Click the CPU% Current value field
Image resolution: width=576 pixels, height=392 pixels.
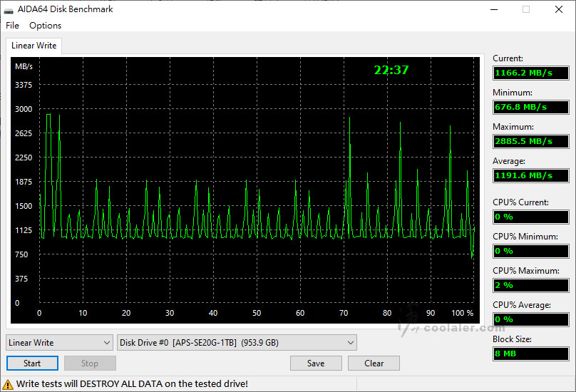(531, 217)
